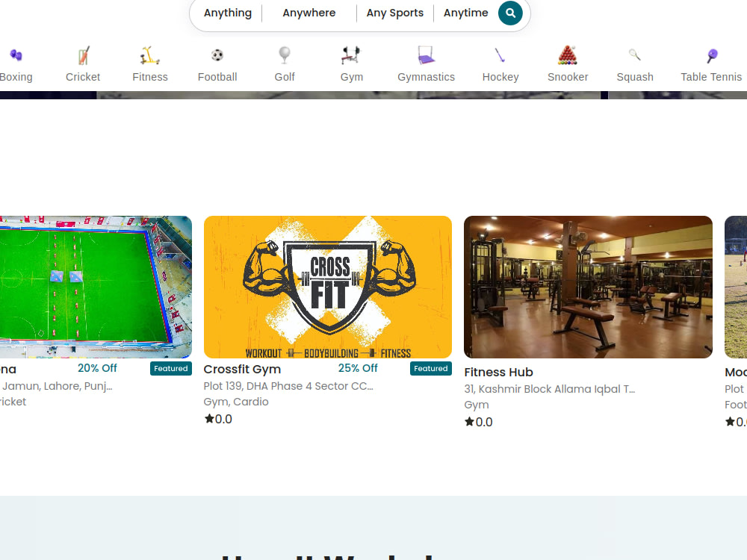Open the Crossfit Gym title link
The width and height of the screenshot is (747, 560).
pos(242,369)
